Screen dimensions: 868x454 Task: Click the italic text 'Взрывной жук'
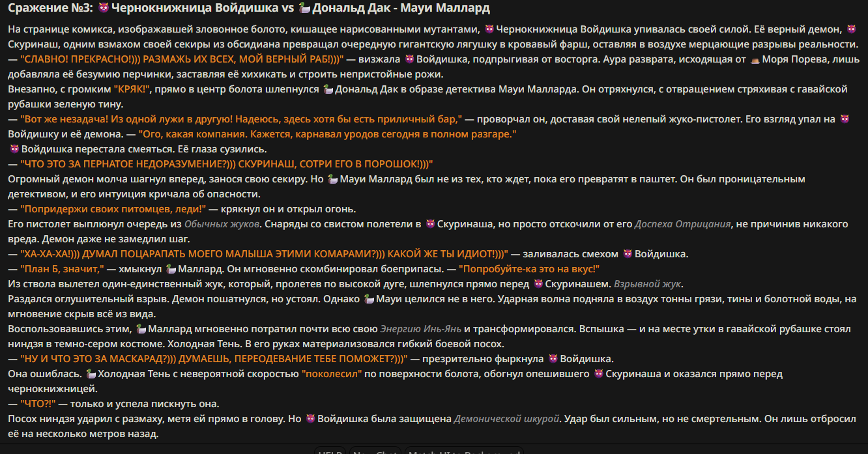pos(648,284)
